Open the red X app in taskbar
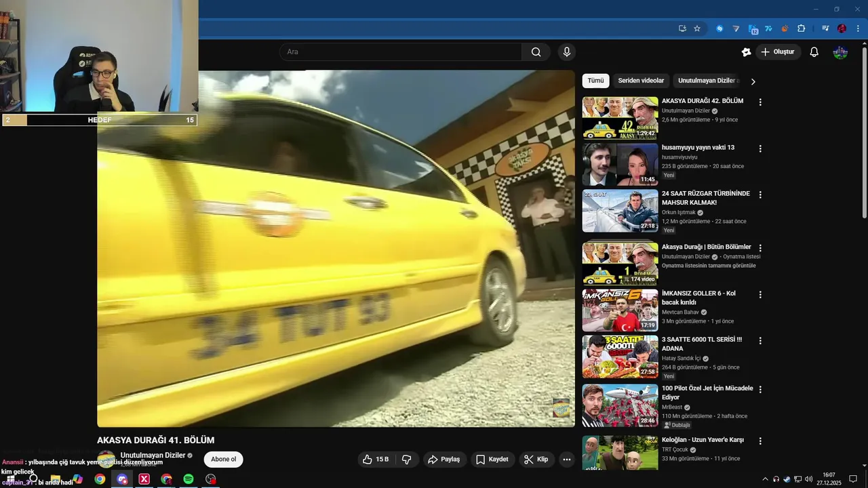 tap(144, 479)
